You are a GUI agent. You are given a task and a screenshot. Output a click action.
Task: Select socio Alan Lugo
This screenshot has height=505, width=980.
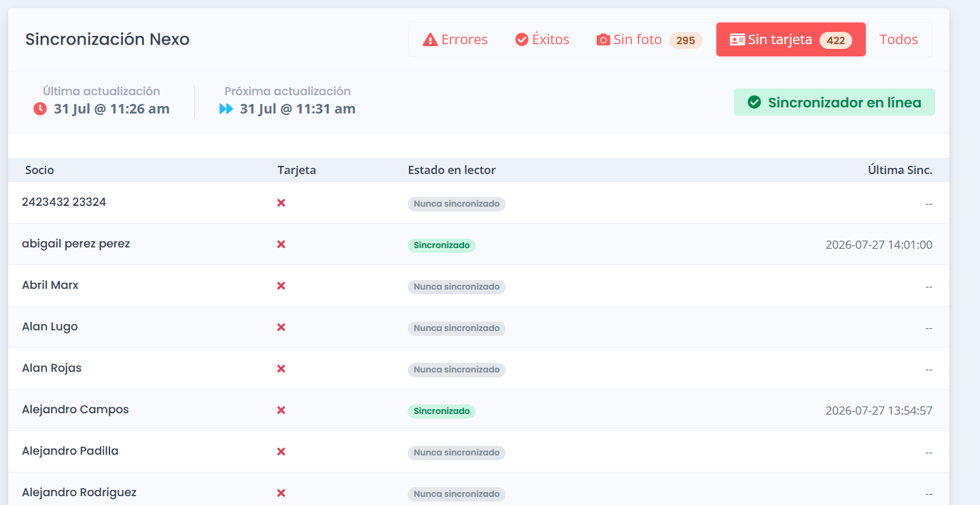click(x=50, y=326)
